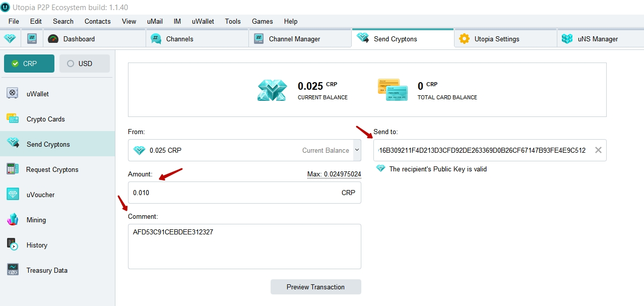Open the uMail menu
Image resolution: width=644 pixels, height=306 pixels.
click(155, 21)
